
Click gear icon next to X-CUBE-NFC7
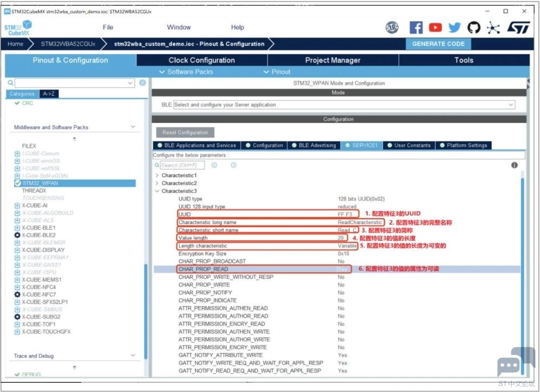point(17,295)
